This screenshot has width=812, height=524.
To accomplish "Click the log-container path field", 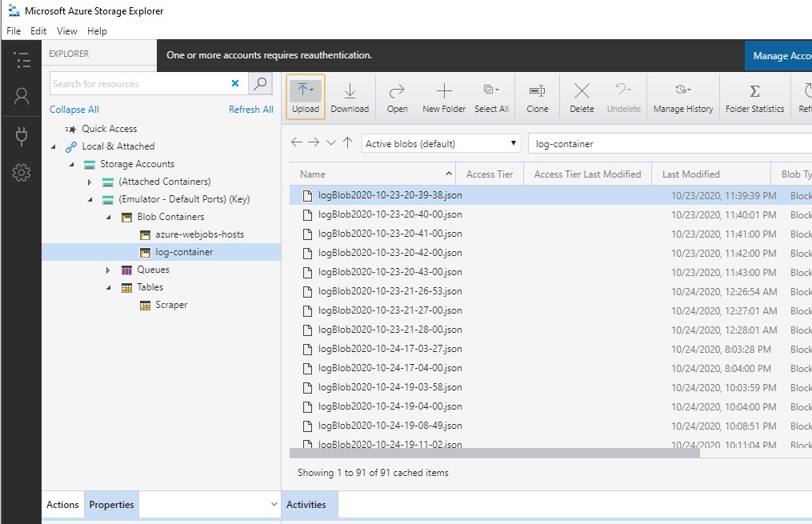I will coord(670,143).
